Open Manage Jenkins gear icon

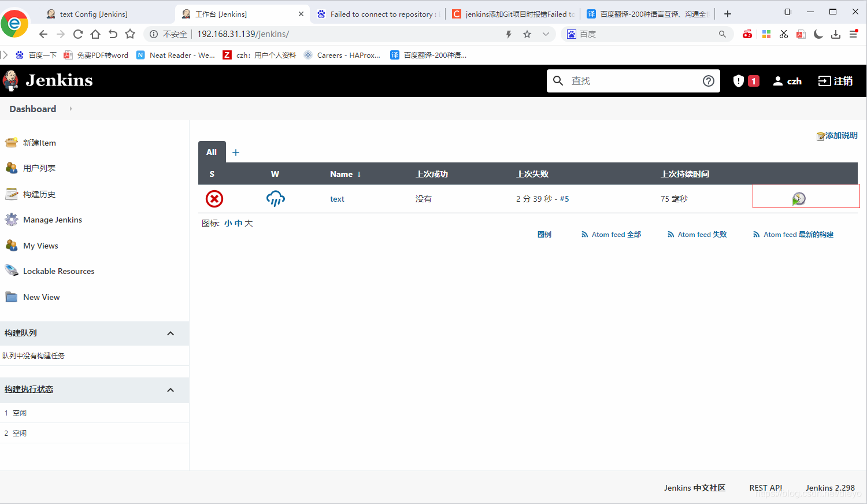[12, 220]
